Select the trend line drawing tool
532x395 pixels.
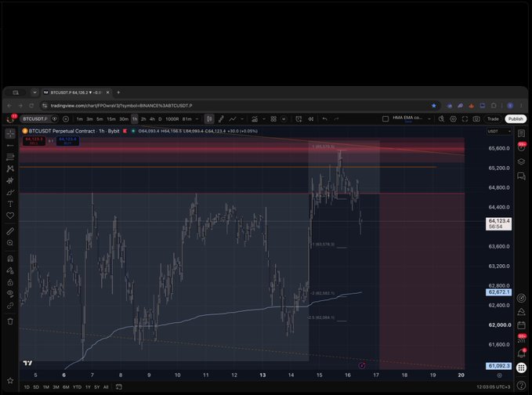[x=10, y=146]
